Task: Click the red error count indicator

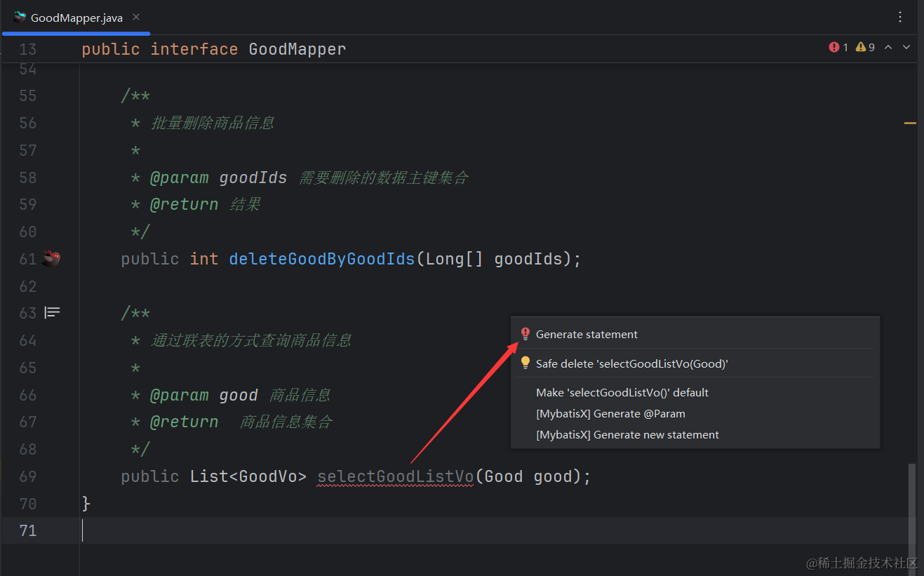Action: pyautogui.click(x=838, y=47)
